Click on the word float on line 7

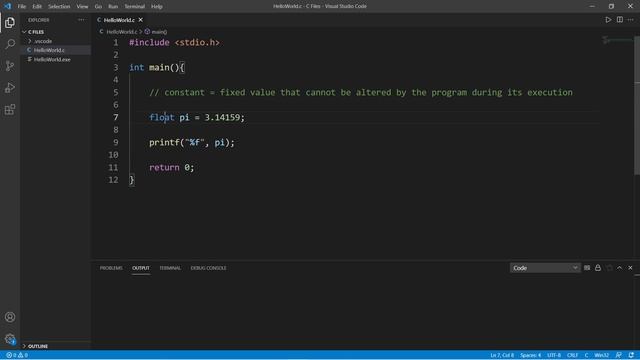point(162,117)
